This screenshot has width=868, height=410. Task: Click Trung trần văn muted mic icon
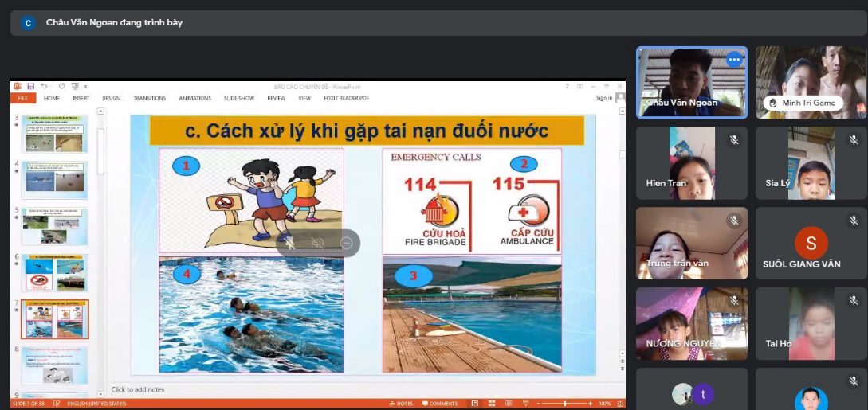coord(734,221)
